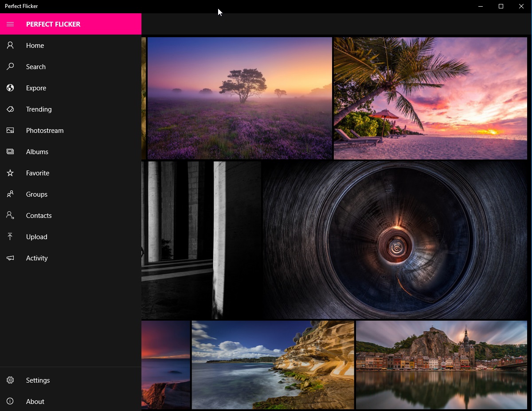Select the Upload menu item
The height and width of the screenshot is (411, 532).
[36, 237]
